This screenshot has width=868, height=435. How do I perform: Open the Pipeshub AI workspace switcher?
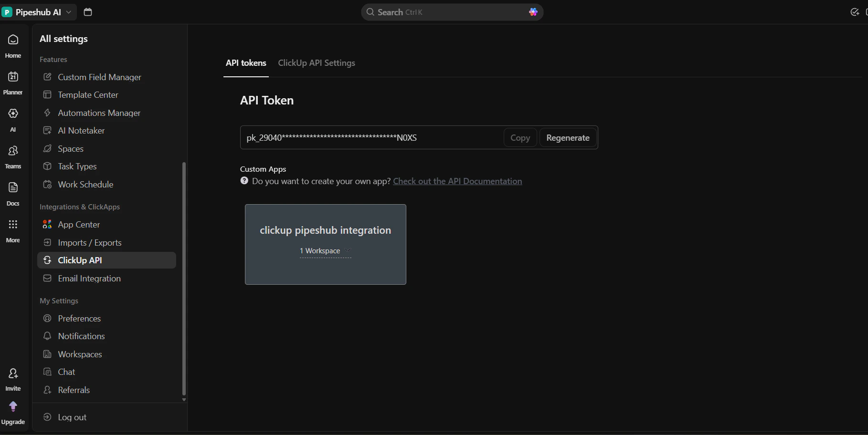coord(38,12)
